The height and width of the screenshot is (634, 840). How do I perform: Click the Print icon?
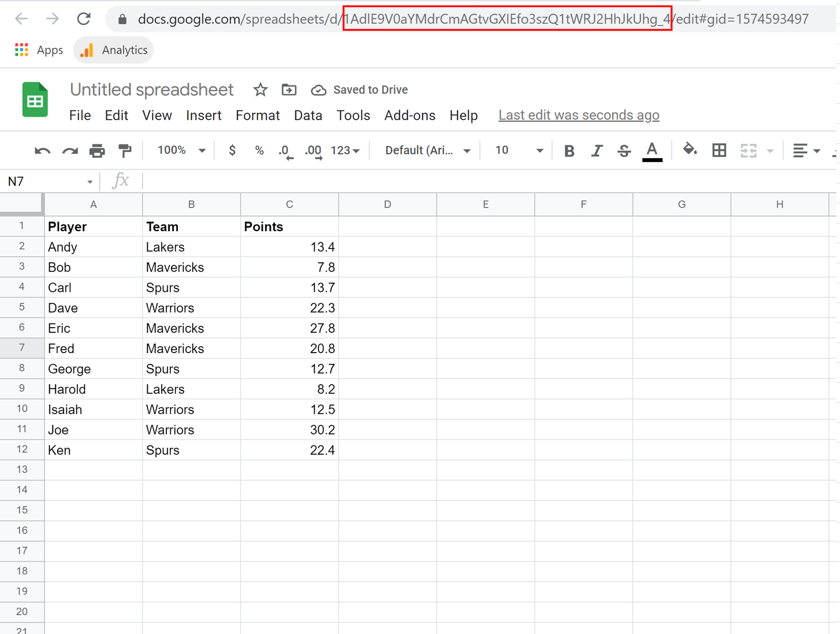pos(97,151)
